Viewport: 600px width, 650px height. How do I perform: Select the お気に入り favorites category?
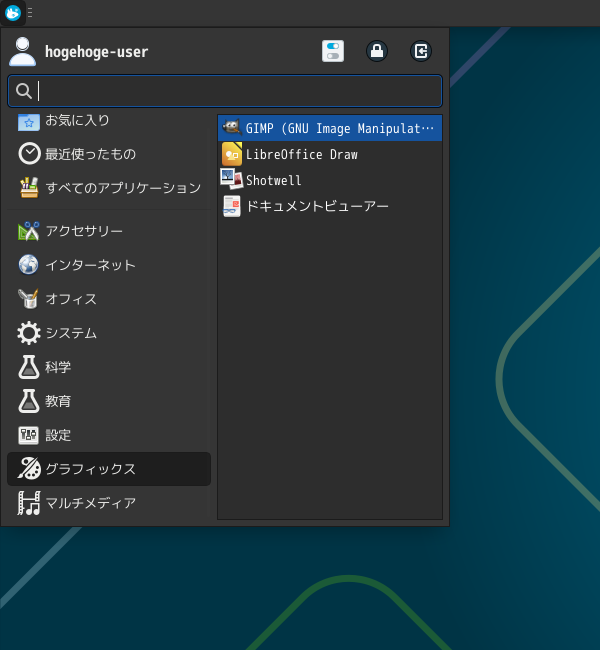click(x=76, y=121)
